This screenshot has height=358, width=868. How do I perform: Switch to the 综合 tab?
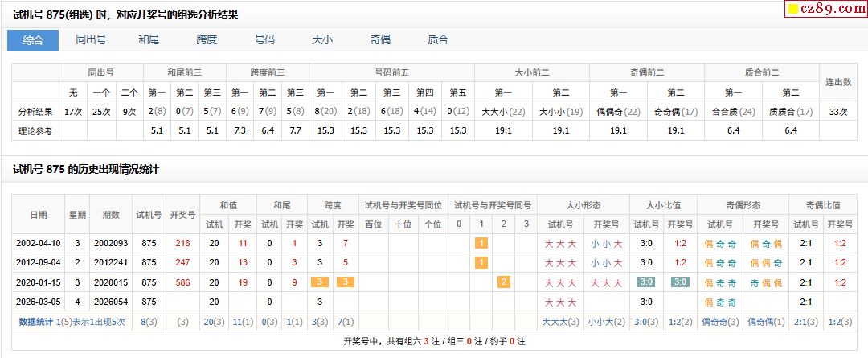33,40
